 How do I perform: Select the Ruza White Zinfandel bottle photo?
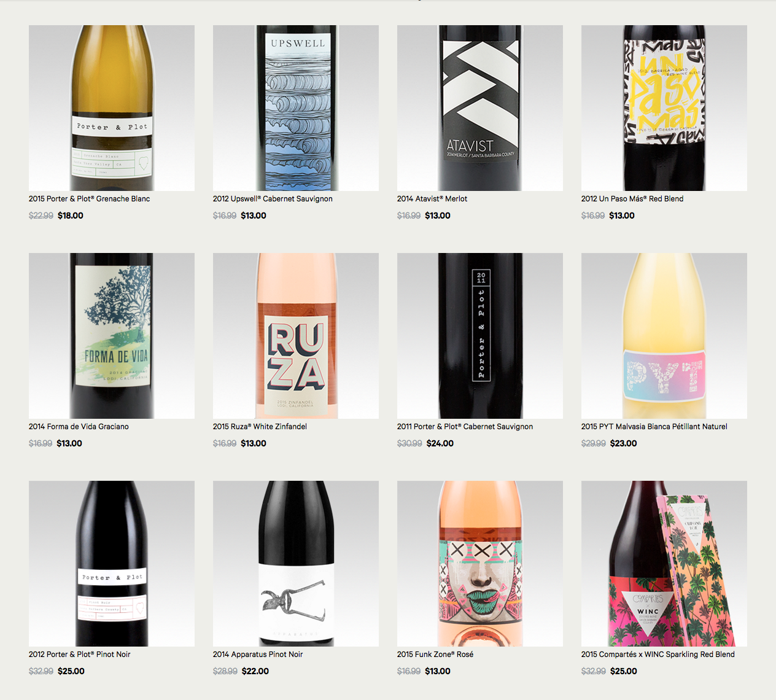(296, 336)
